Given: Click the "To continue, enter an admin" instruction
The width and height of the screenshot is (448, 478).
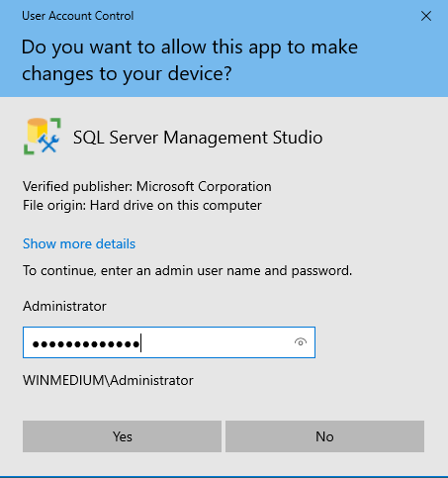Looking at the screenshot, I should coord(187,271).
